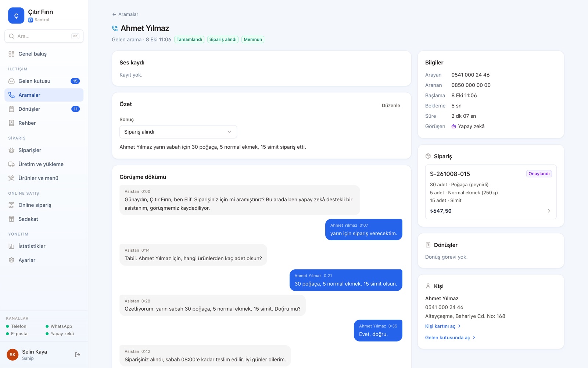Select Siparişler menu item

44,150
